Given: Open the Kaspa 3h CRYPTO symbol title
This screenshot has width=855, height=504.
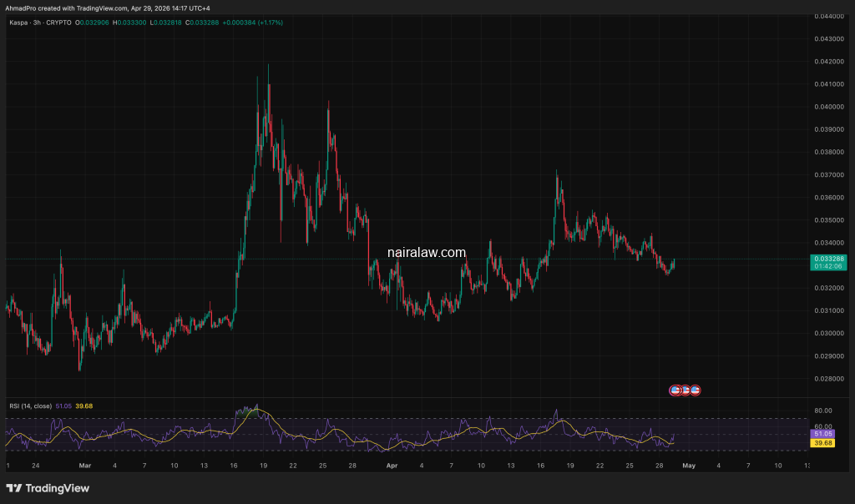Looking at the screenshot, I should pos(38,23).
